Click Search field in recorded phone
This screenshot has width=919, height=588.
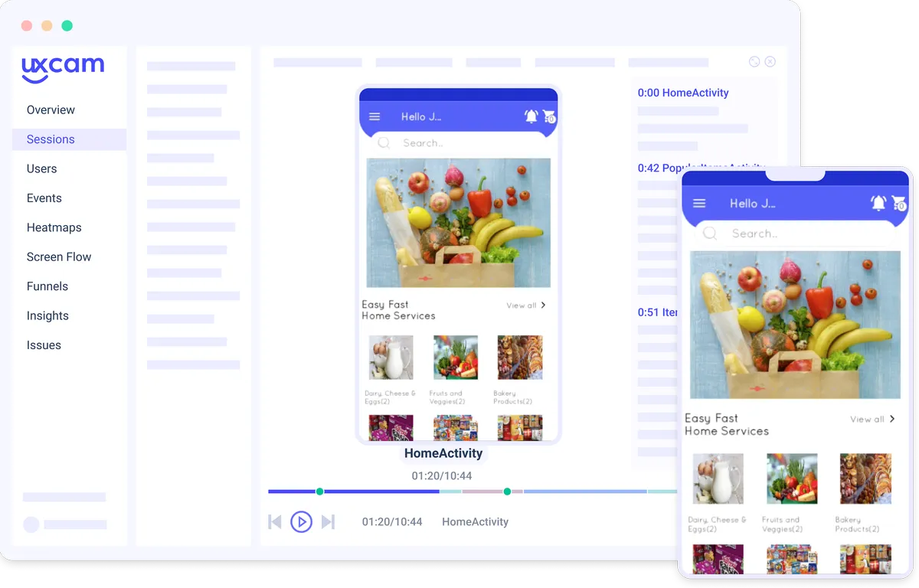pos(458,143)
